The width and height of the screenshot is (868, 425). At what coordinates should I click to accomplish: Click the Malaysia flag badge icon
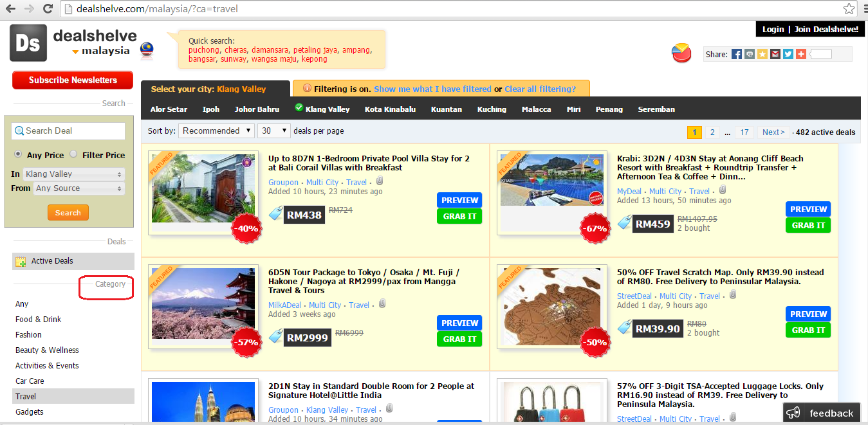147,50
